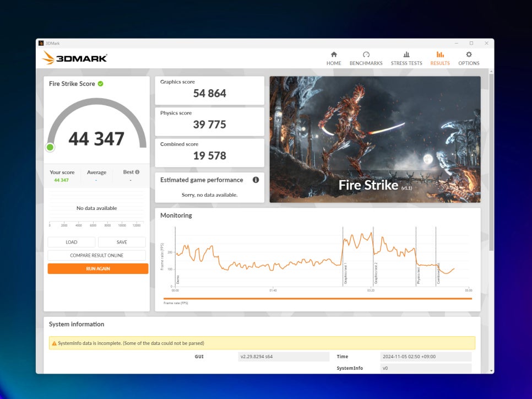Click the Frame rate (FPS) legend label
The height and width of the screenshot is (399, 532).
176,303
